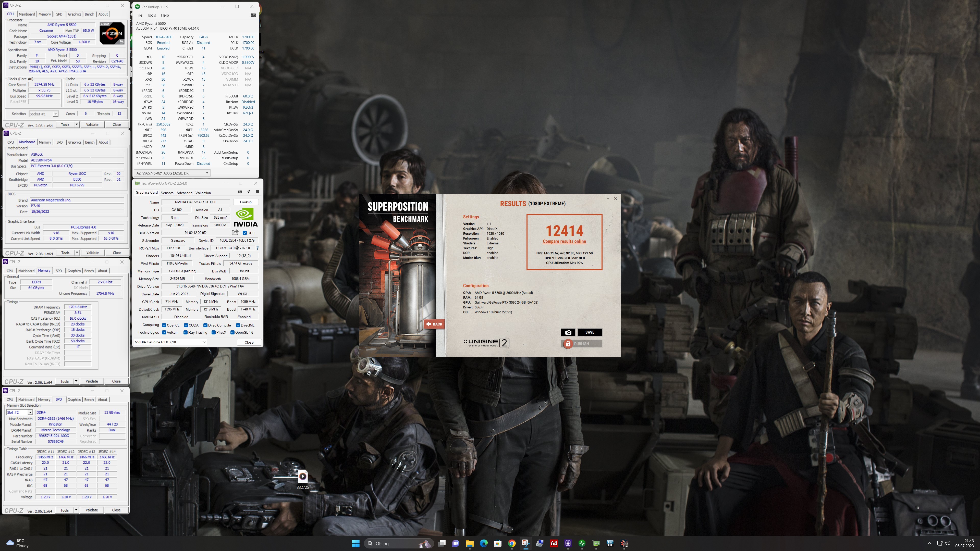
Task: Click the volume icon in system tray
Action: click(948, 543)
